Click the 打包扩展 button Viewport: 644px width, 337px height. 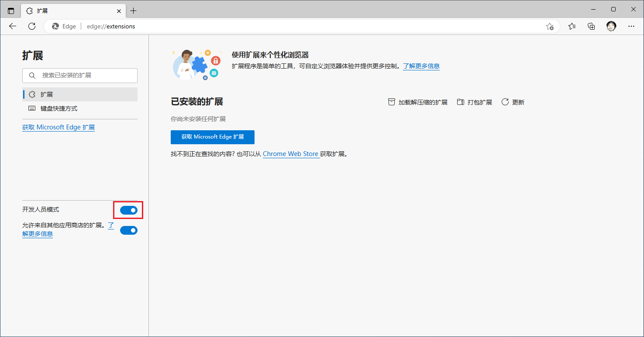tap(474, 102)
